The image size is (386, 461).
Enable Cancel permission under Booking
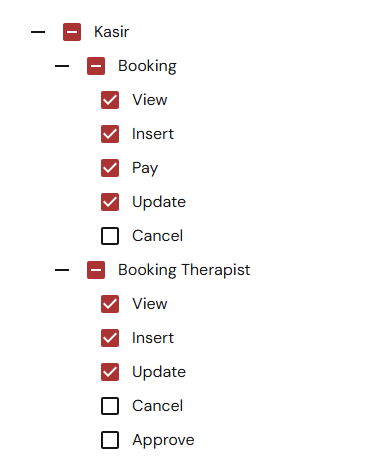110,236
